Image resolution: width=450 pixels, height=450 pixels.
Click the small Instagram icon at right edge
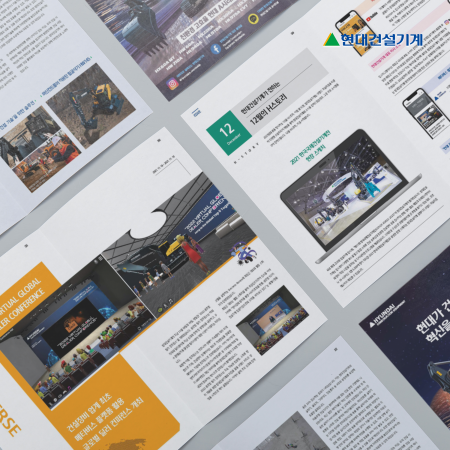[x=447, y=22]
